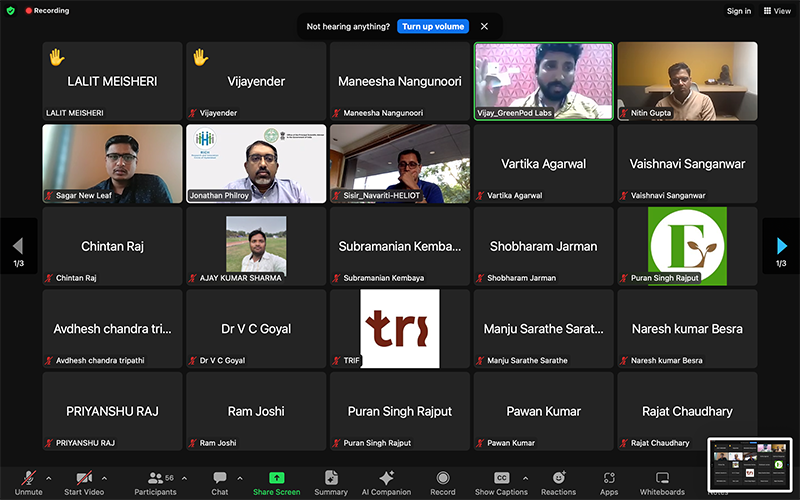Open Whiteboards from the toolbar
The height and width of the screenshot is (500, 800).
(662, 478)
